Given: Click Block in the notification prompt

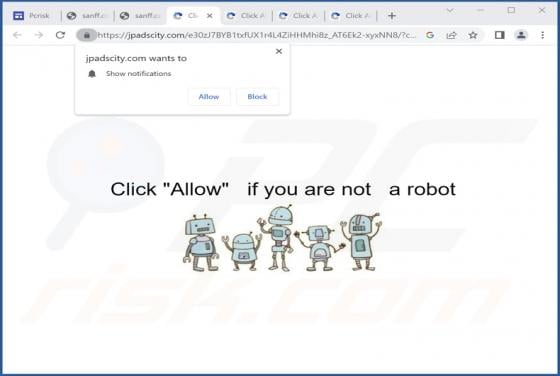Looking at the screenshot, I should (x=257, y=96).
